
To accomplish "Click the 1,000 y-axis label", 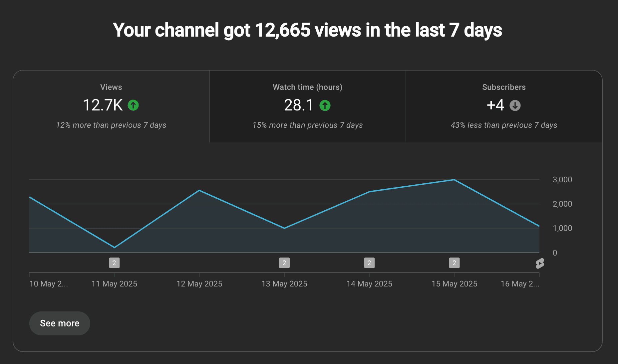I will point(562,228).
